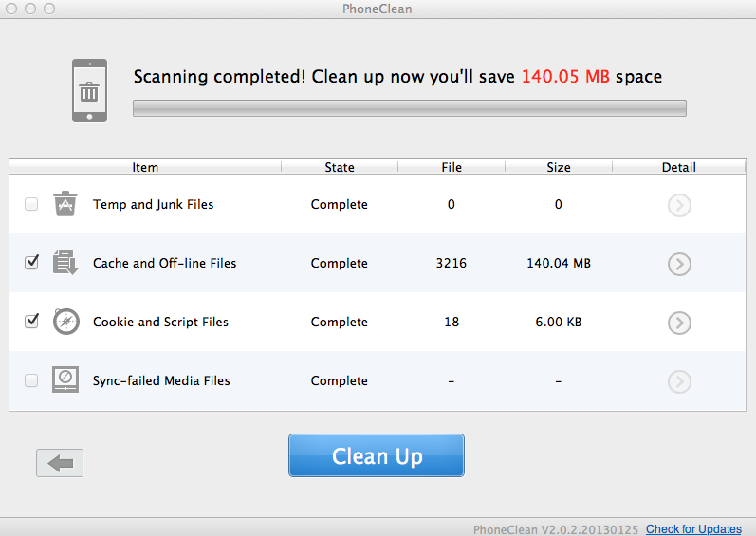Click the blue Clean Up button
Image resolution: width=756 pixels, height=536 pixels.
pos(377,455)
